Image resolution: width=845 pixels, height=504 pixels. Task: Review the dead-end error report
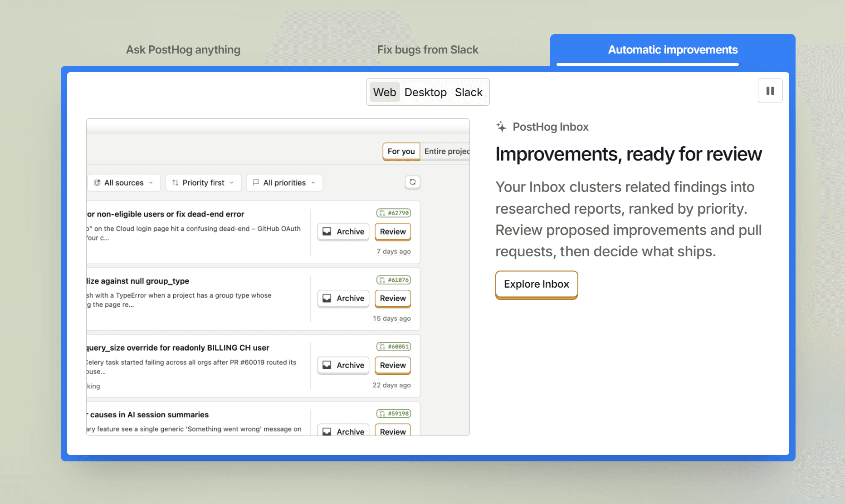point(393,232)
